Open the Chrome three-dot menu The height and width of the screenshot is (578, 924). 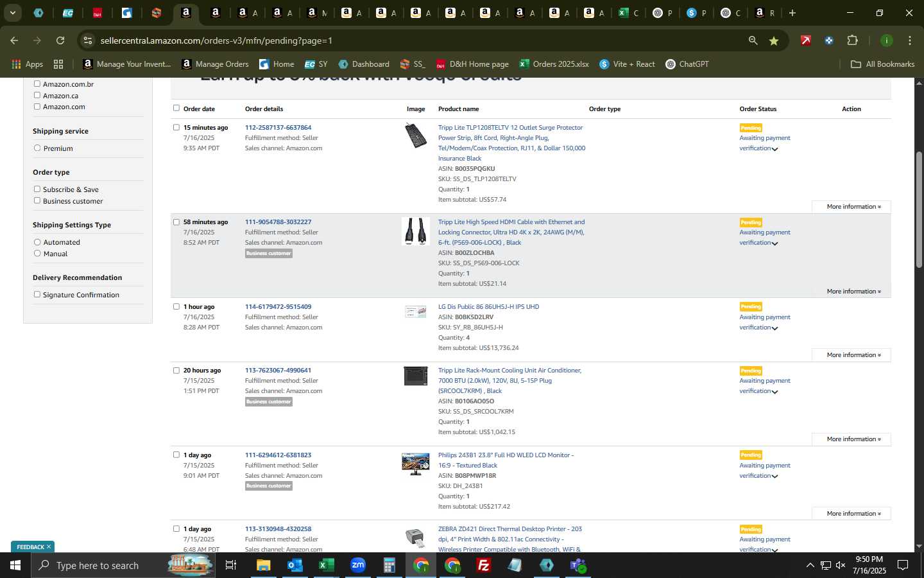909,40
